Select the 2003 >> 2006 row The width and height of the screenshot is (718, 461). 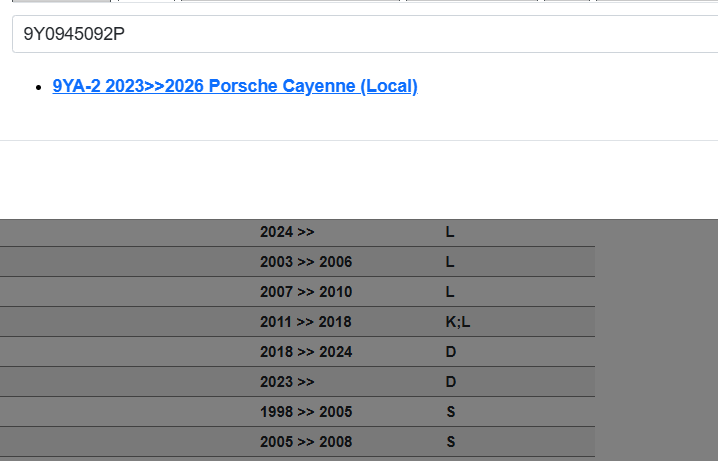pyautogui.click(x=305, y=262)
